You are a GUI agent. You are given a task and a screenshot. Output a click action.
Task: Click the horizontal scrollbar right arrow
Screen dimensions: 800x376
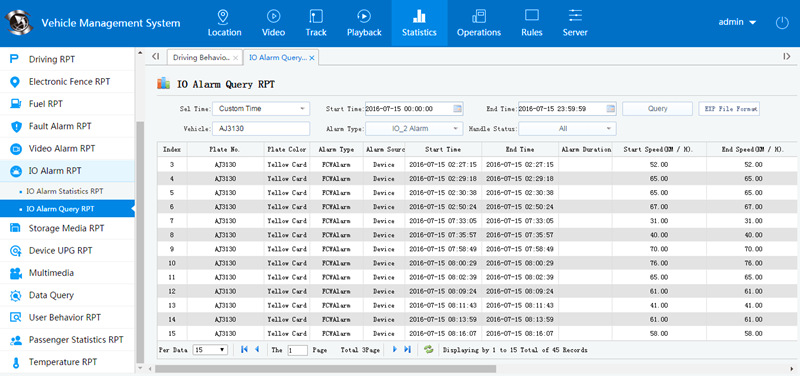coord(792,368)
